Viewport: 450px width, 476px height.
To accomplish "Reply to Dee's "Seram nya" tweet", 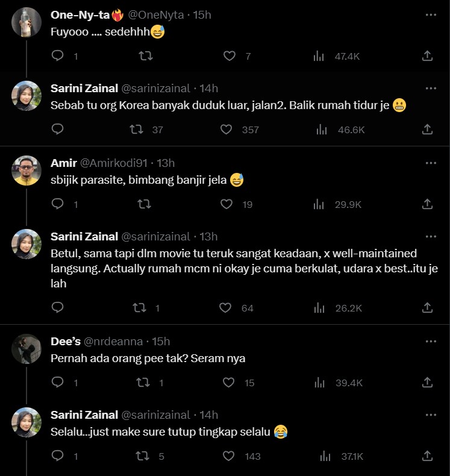I will pos(58,382).
